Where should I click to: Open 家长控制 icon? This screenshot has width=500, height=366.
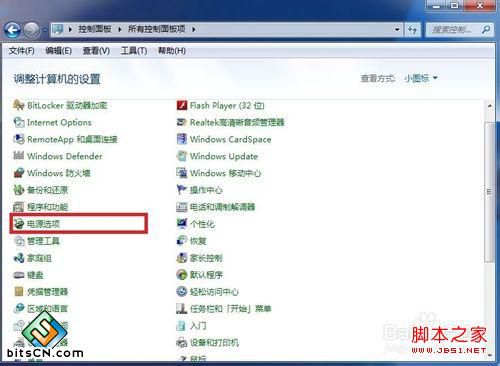[x=182, y=258]
